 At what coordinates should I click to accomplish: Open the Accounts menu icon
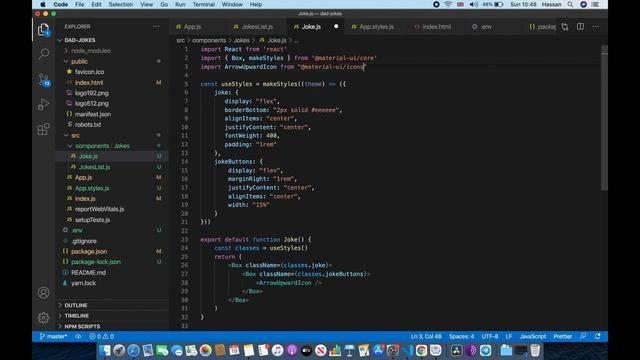43,293
